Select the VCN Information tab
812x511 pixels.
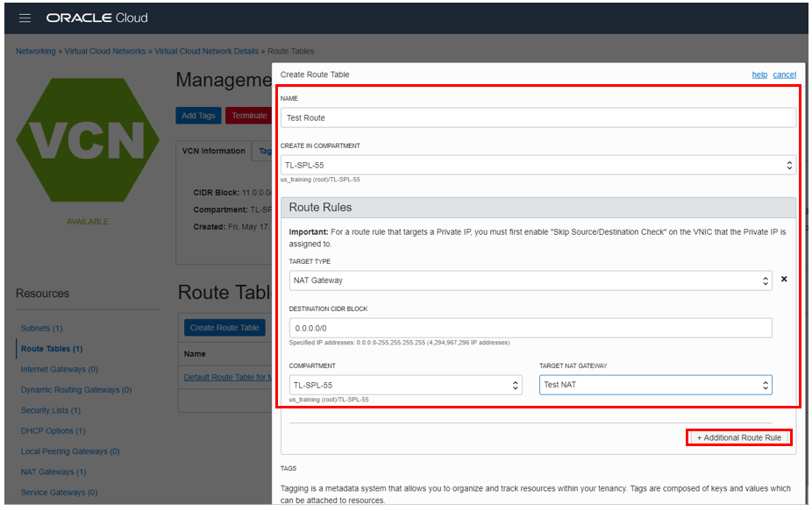(213, 151)
